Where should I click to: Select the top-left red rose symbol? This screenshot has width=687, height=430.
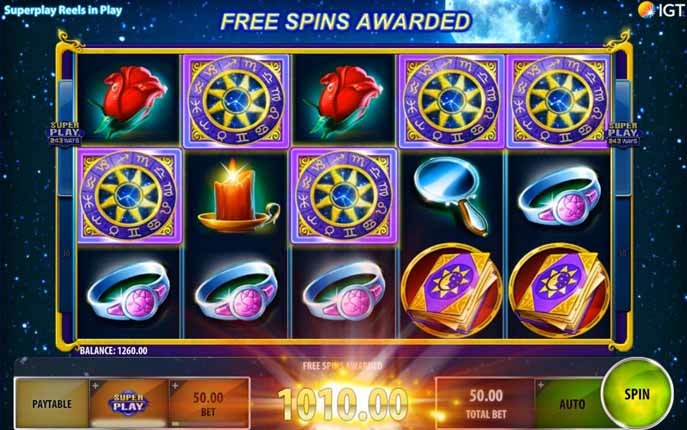127,100
